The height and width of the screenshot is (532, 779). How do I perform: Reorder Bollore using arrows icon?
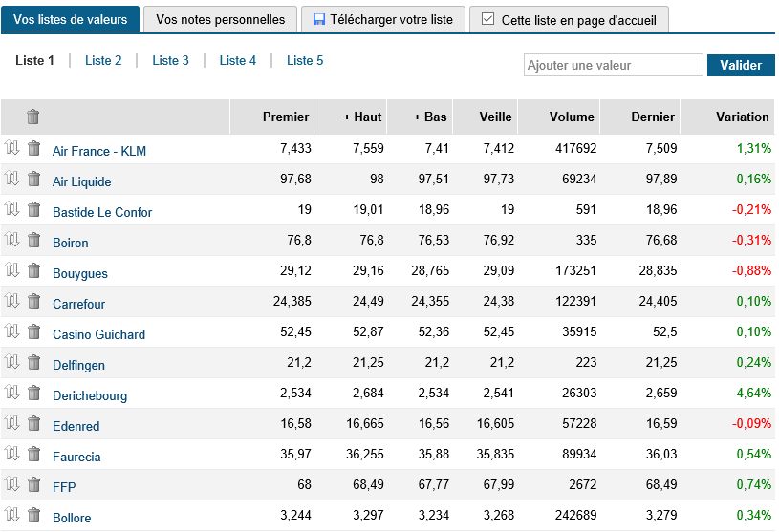pyautogui.click(x=11, y=515)
